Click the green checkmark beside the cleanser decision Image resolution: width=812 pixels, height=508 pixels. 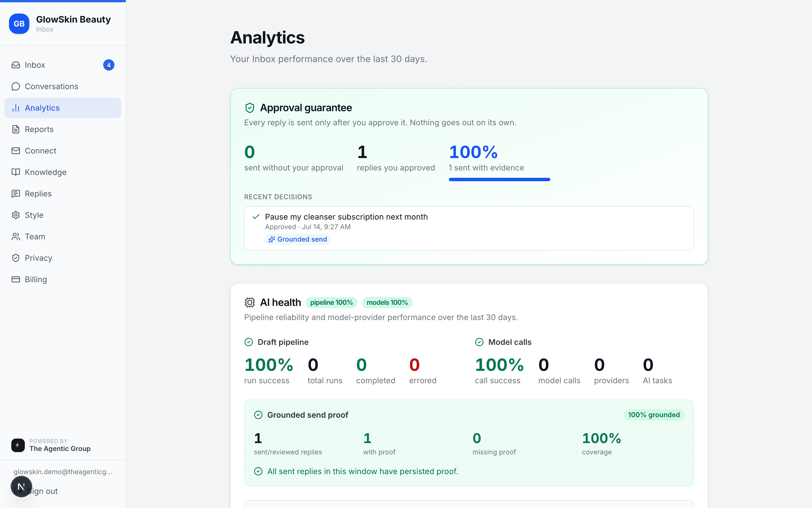256,217
